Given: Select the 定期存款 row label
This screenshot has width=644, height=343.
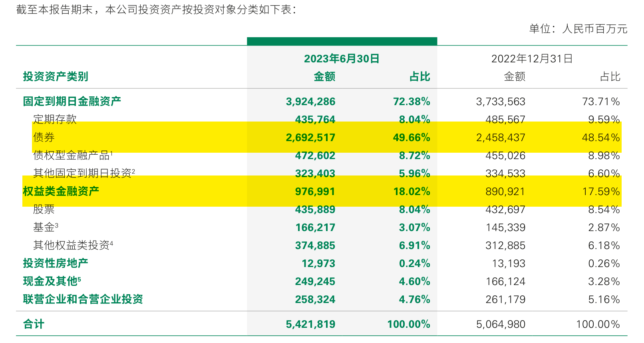Looking at the screenshot, I should click(x=55, y=119).
